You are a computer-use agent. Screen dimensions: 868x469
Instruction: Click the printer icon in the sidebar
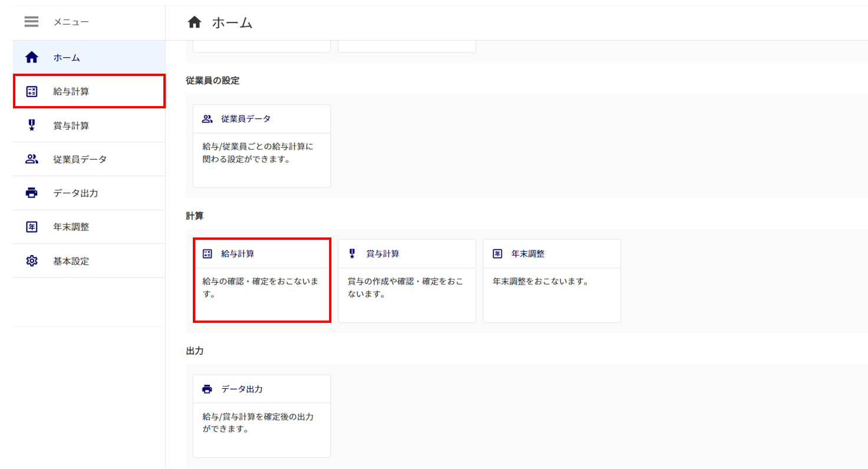coord(32,193)
